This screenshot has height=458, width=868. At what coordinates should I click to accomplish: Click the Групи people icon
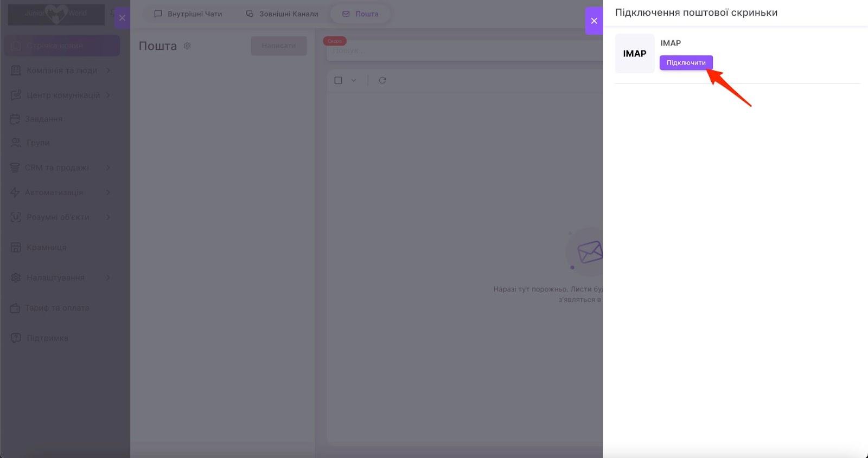16,143
